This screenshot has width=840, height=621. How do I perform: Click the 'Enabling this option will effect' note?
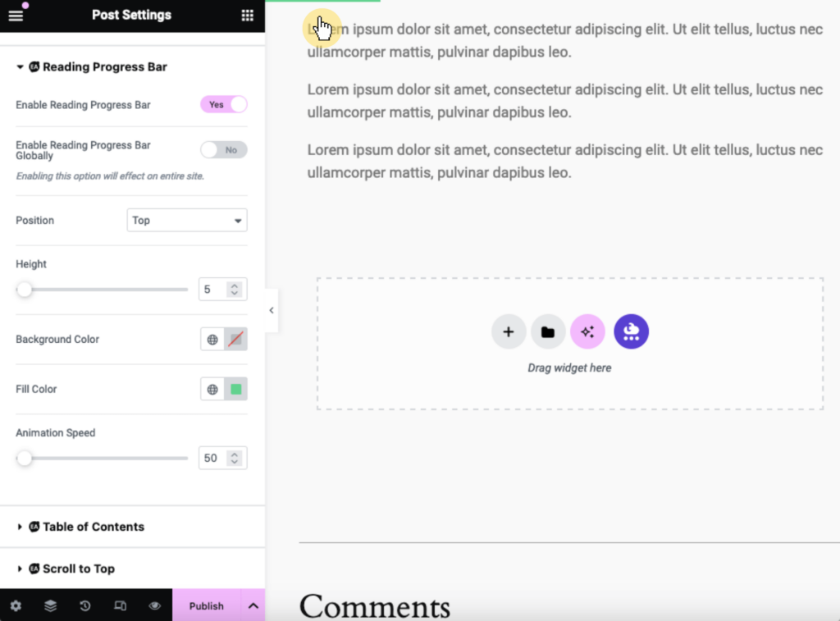pyautogui.click(x=110, y=176)
